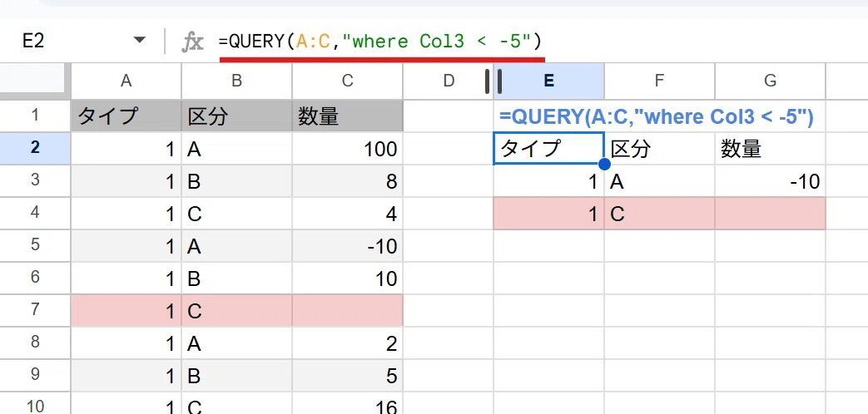Click cell C5 with value -10
The image size is (868, 414).
348,245
